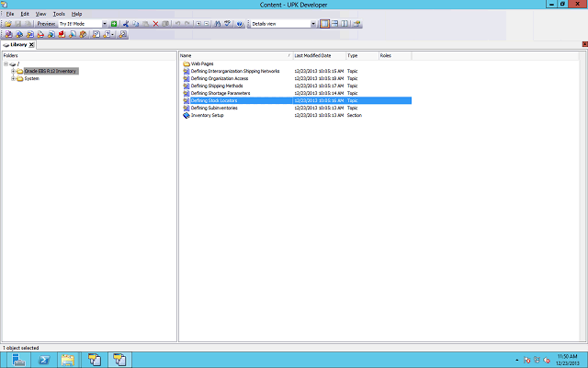Image resolution: width=588 pixels, height=368 pixels.
Task: Toggle the first split layout view button
Action: pos(325,23)
